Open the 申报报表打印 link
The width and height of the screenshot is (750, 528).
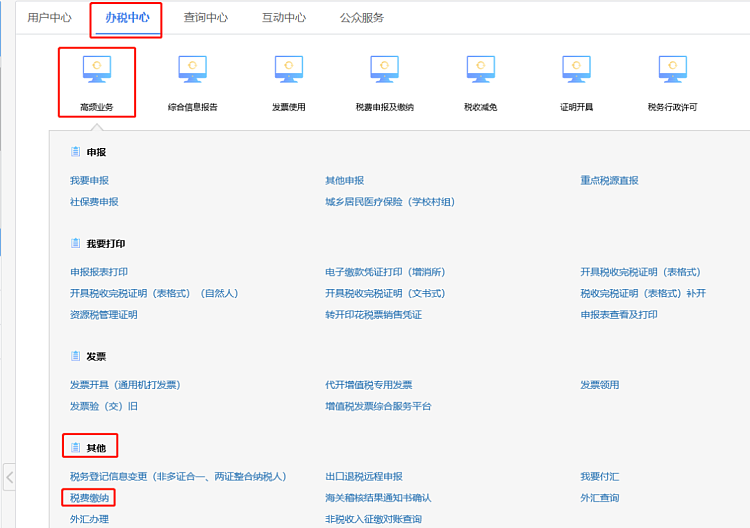tap(99, 272)
